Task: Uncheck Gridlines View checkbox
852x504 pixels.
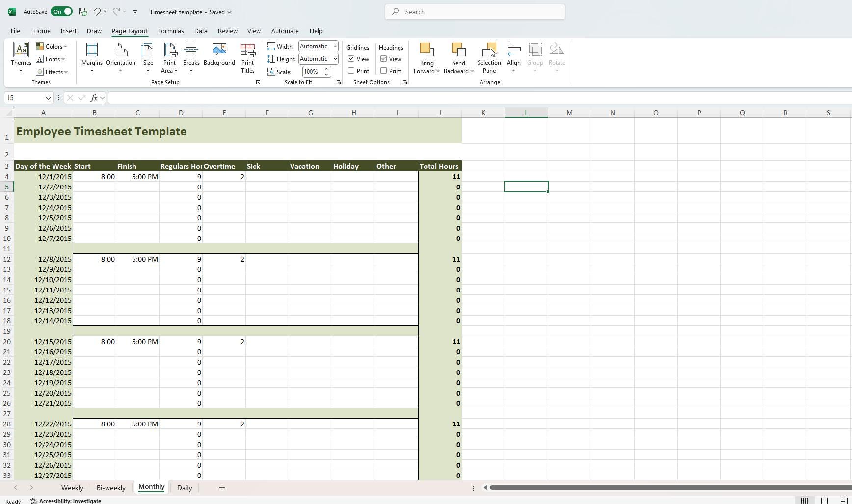Action: [351, 59]
